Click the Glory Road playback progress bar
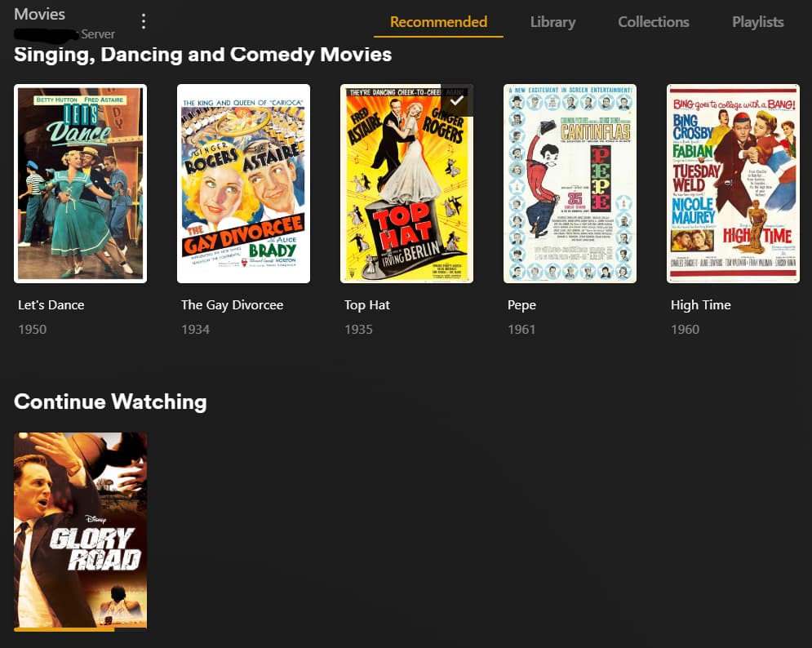 tap(80, 629)
